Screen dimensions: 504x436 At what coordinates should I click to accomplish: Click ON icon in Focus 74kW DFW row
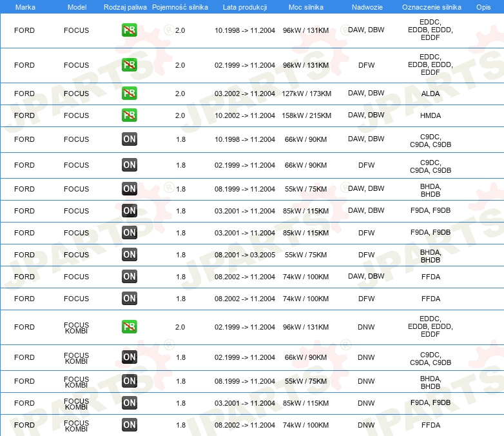tap(129, 298)
